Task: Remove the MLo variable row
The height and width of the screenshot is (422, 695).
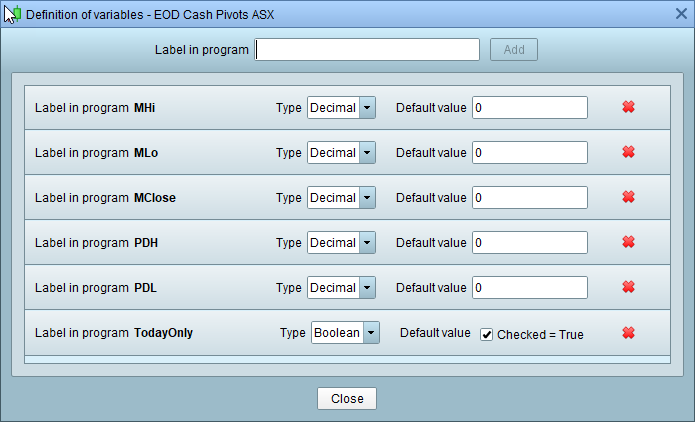Action: coord(629,152)
